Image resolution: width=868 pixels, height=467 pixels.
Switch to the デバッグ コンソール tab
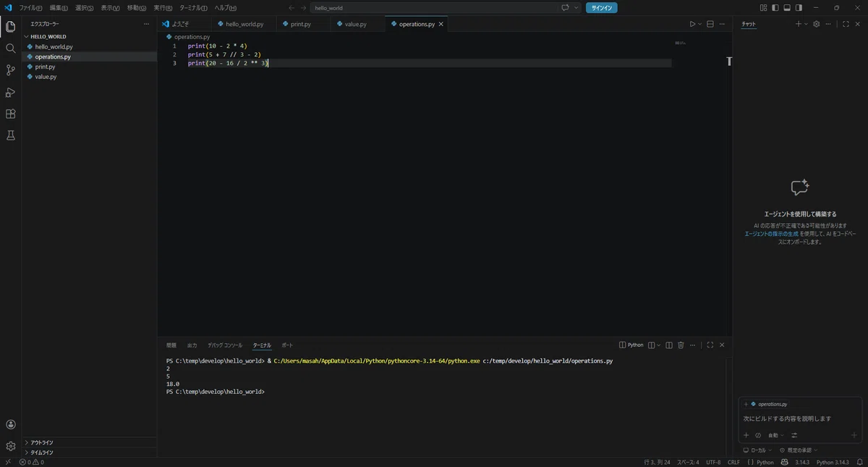pyautogui.click(x=225, y=345)
